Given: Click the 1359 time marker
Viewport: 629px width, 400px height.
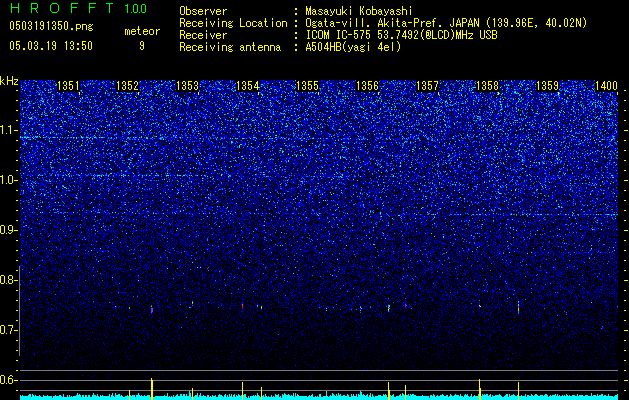Looking at the screenshot, I should (x=547, y=86).
